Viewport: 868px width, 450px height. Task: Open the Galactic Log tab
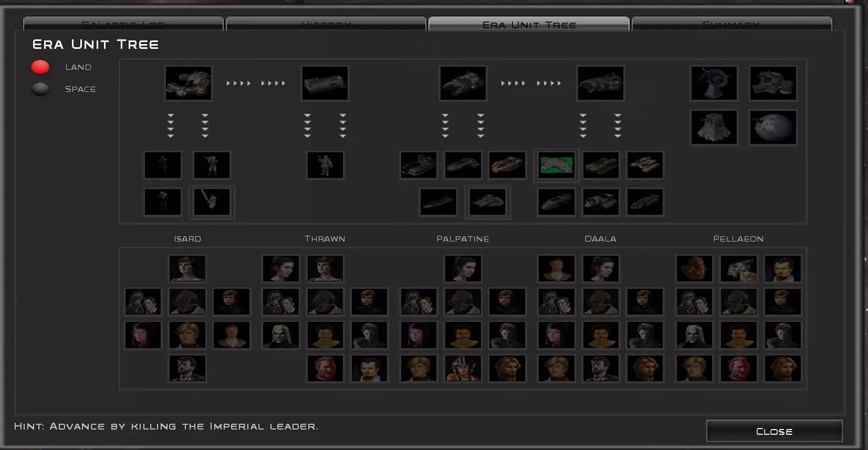[123, 24]
